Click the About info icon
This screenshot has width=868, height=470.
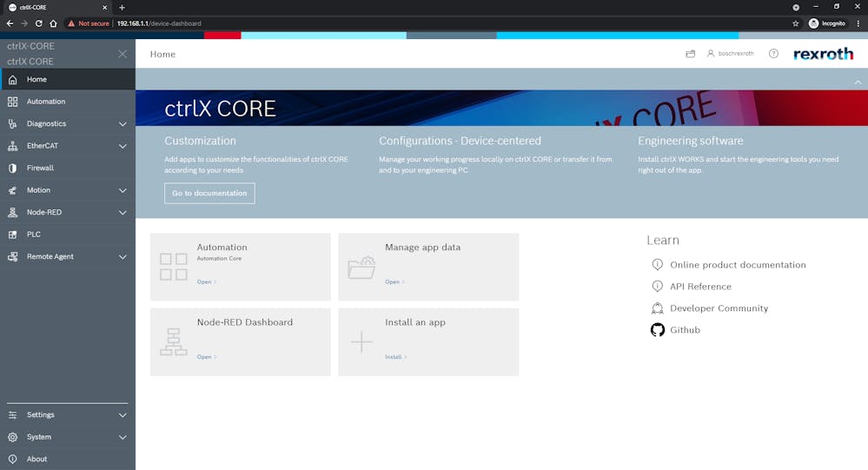coord(13,459)
